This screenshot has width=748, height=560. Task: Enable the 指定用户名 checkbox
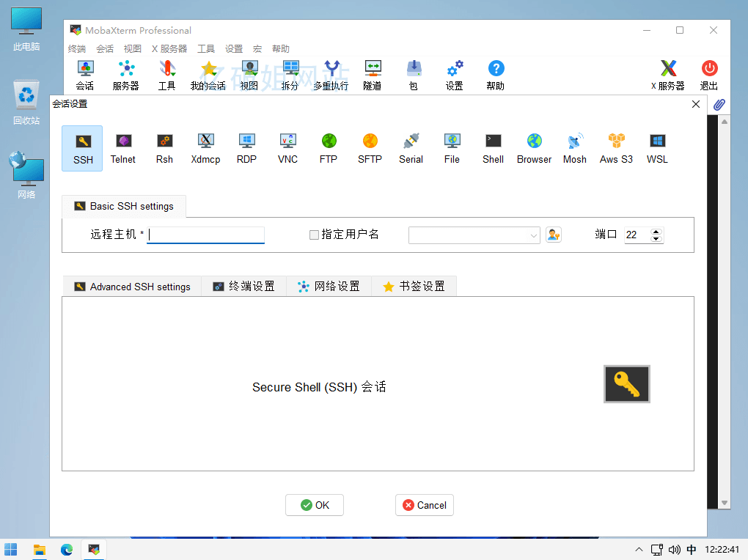pyautogui.click(x=315, y=235)
